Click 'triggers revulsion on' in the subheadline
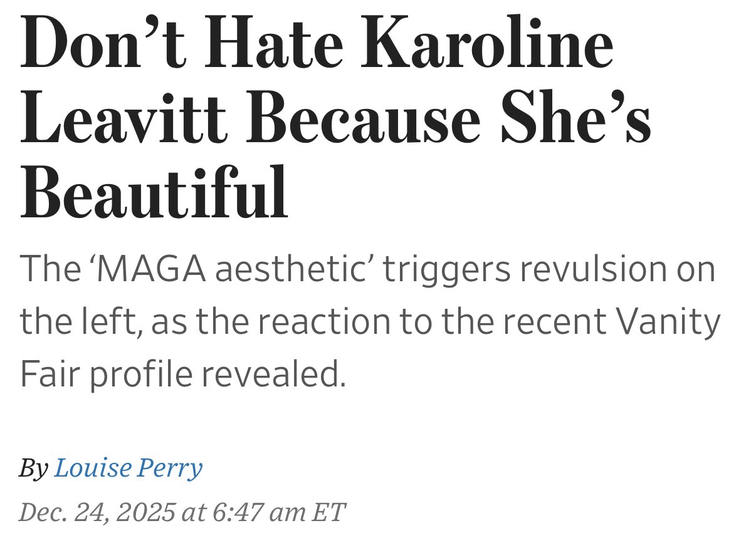The height and width of the screenshot is (538, 756). [549, 269]
